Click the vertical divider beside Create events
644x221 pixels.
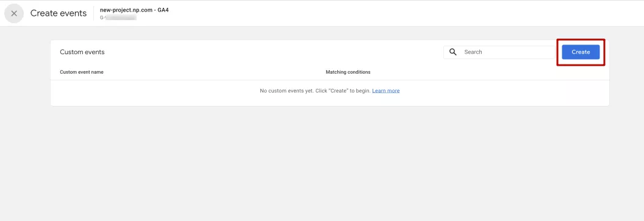tap(94, 13)
